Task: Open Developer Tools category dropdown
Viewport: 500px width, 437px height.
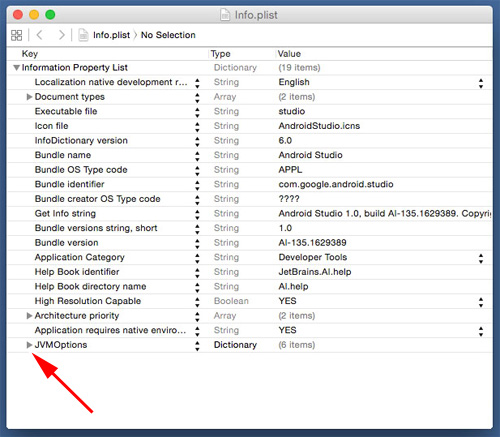Action: (x=481, y=258)
